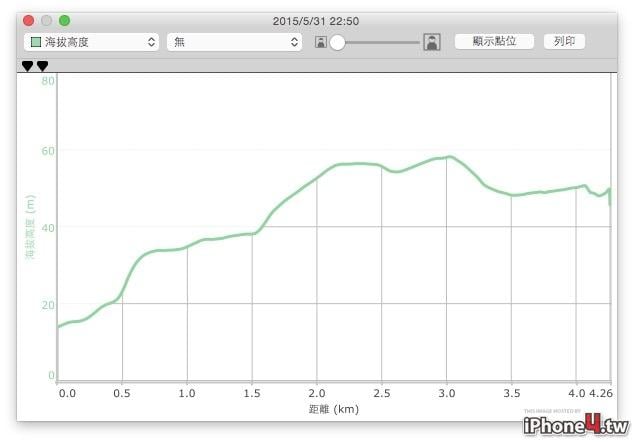
Task: Click the 20 elevation axis label
Action: pyautogui.click(x=48, y=305)
